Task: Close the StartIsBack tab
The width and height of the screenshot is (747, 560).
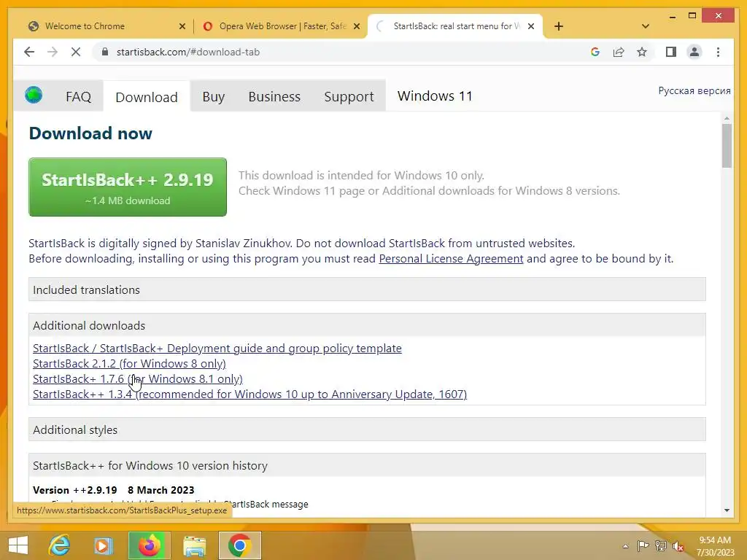Action: click(531, 26)
